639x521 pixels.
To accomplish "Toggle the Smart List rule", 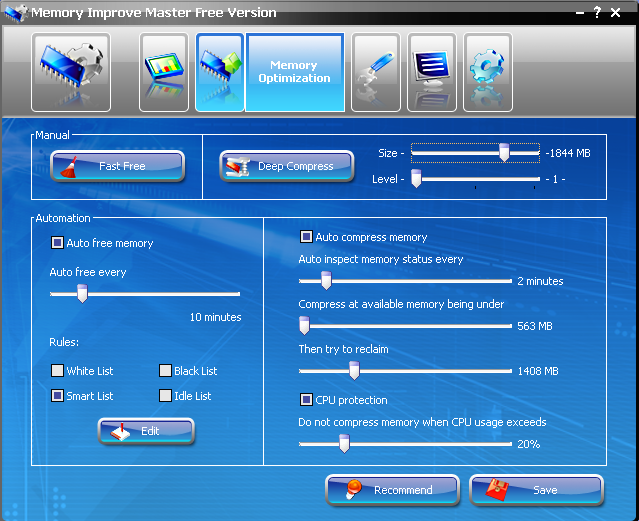I will (57, 395).
